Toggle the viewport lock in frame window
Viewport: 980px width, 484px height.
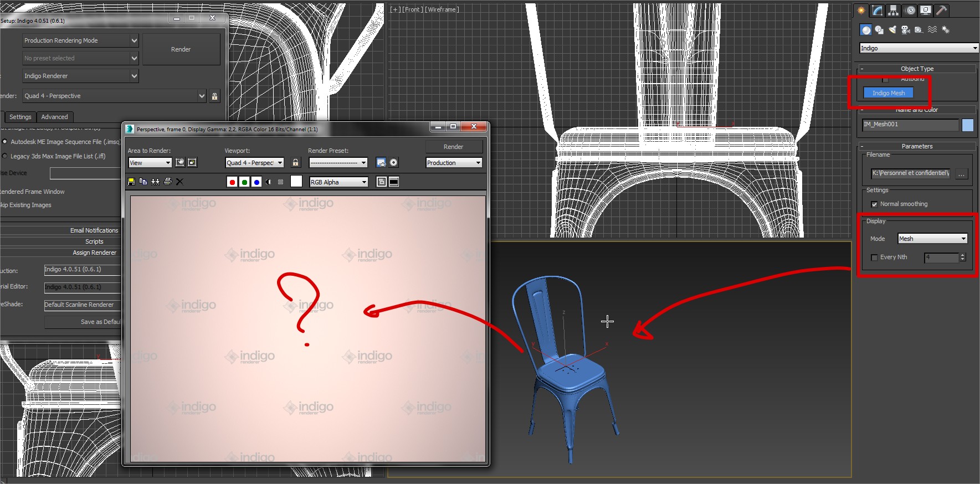pyautogui.click(x=295, y=162)
